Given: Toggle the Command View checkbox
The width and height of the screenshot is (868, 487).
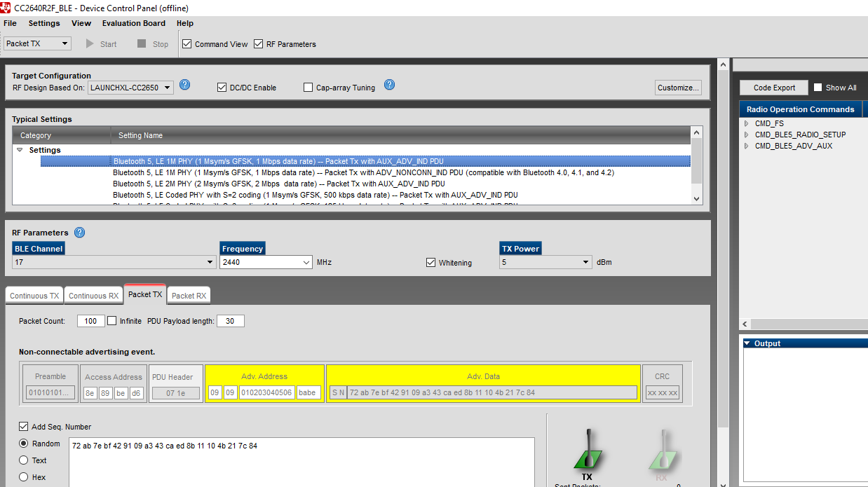Looking at the screenshot, I should coord(187,43).
